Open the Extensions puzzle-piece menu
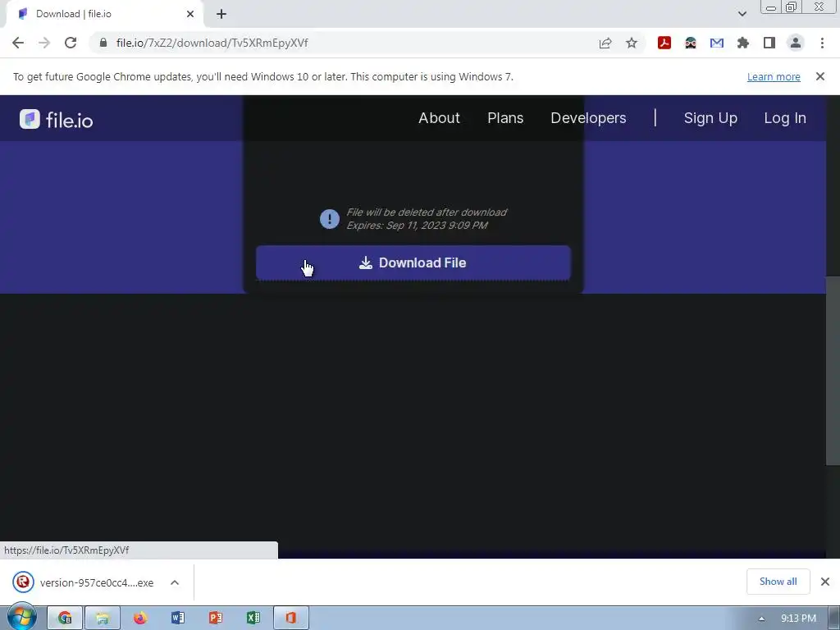840x630 pixels. click(743, 43)
